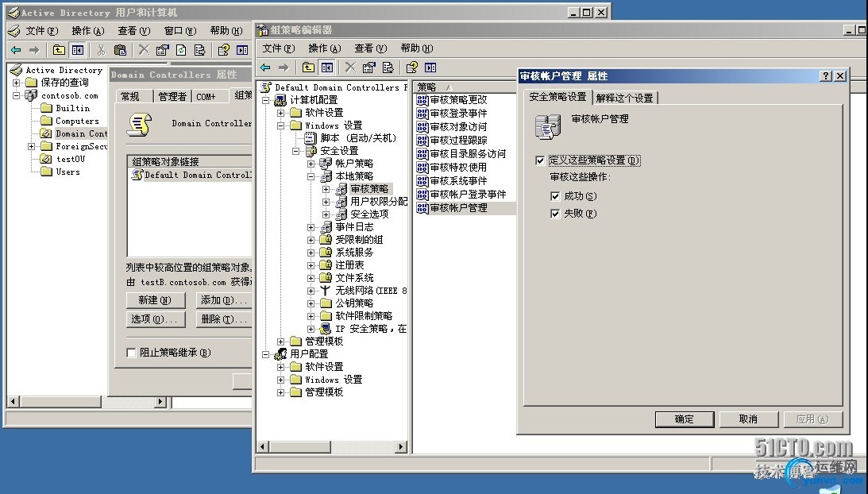Toggle 失败 audit checkbox
The image size is (868, 494).
click(x=555, y=214)
